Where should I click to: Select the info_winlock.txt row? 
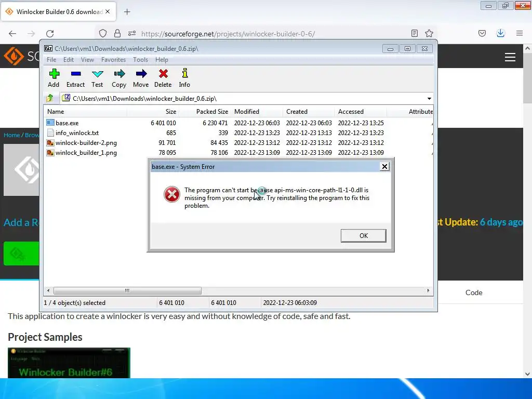pyautogui.click(x=239, y=133)
